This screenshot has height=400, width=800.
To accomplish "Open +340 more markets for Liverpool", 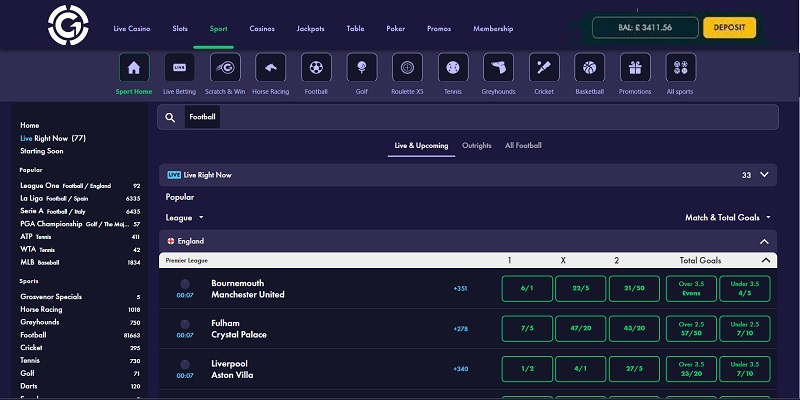I will tap(460, 369).
